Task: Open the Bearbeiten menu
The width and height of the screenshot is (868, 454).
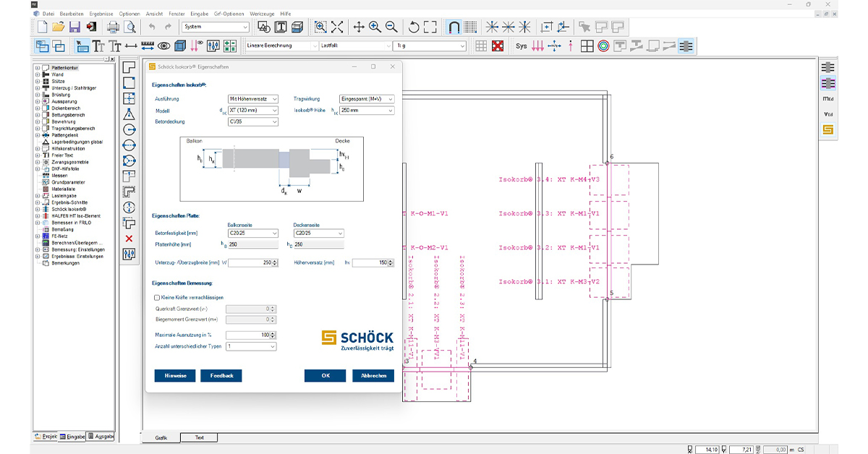Action: [x=72, y=14]
